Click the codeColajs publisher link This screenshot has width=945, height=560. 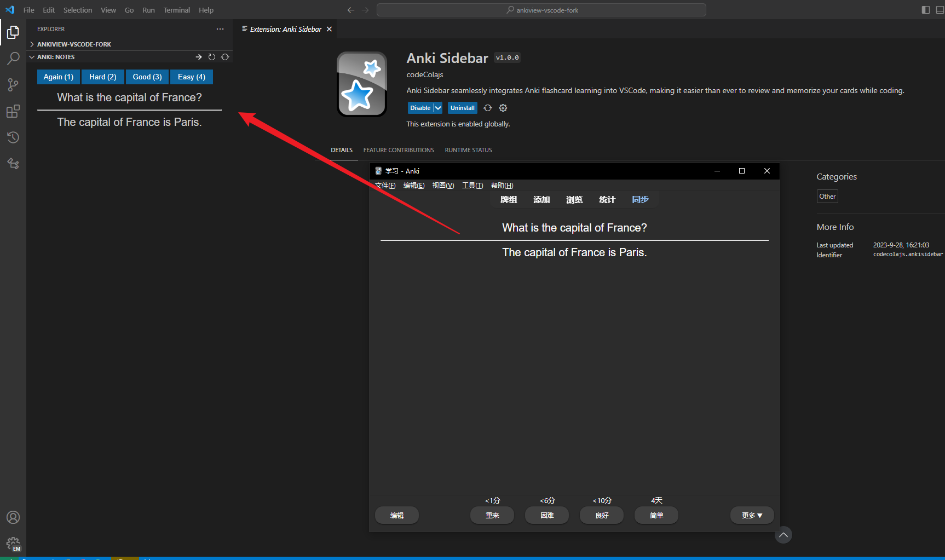(x=425, y=74)
